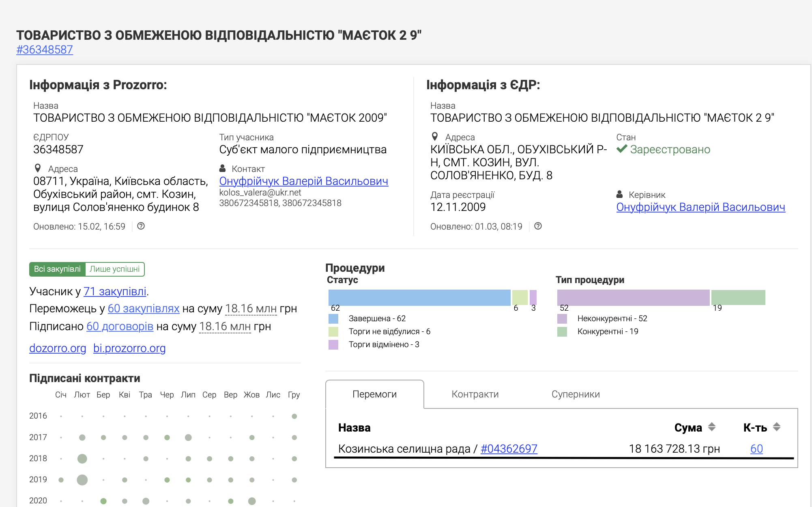Image resolution: width=812 pixels, height=507 pixels.
Task: Click green checkmark next to Зареєстровано
Action: [621, 149]
